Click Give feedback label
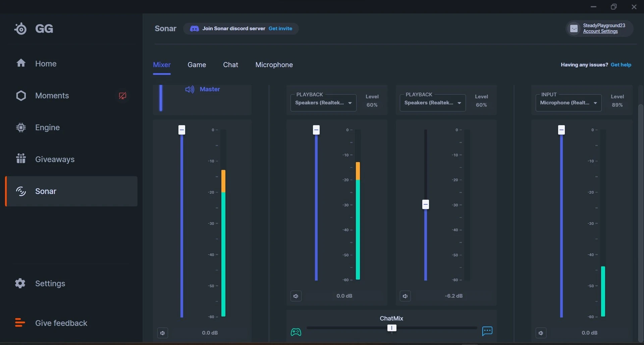 [61, 323]
